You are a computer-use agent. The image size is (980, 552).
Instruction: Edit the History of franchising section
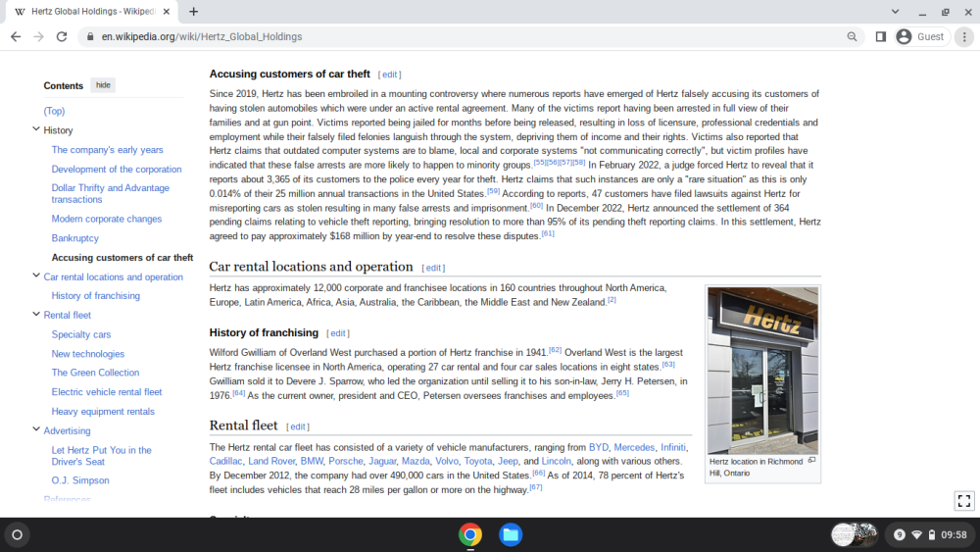pyautogui.click(x=337, y=333)
